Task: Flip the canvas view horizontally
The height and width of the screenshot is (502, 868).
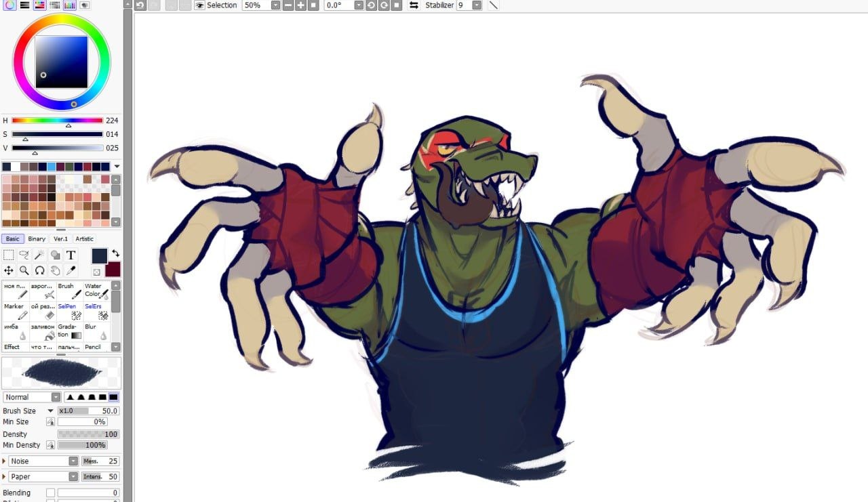Action: (x=414, y=5)
